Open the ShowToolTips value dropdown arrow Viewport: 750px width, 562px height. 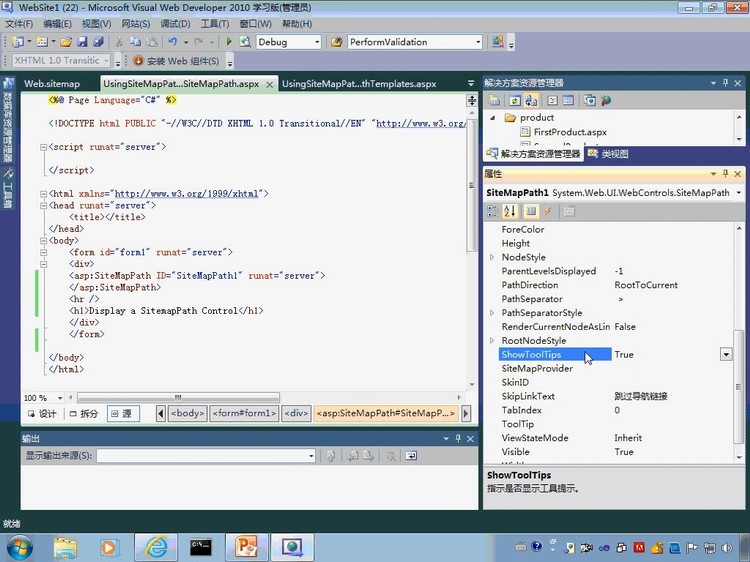(x=726, y=354)
